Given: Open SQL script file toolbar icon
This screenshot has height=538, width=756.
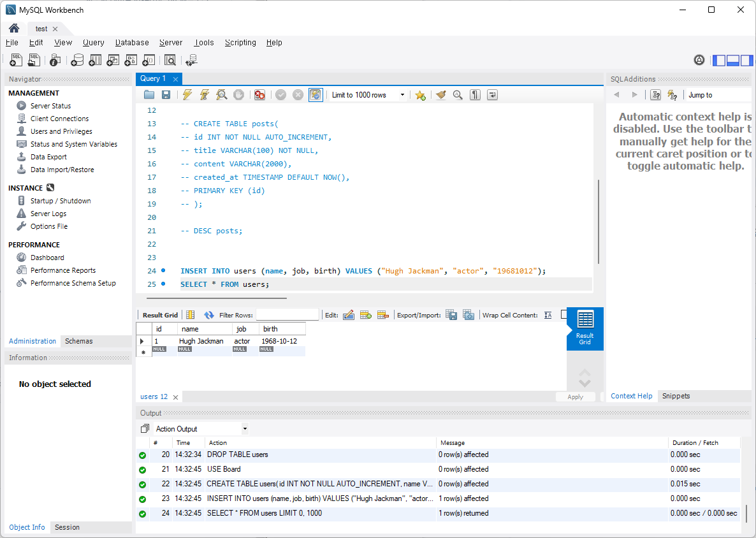Looking at the screenshot, I should pos(34,60).
